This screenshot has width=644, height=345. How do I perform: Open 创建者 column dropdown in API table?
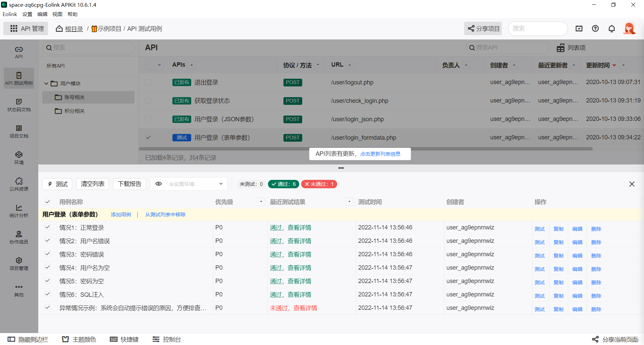click(514, 65)
